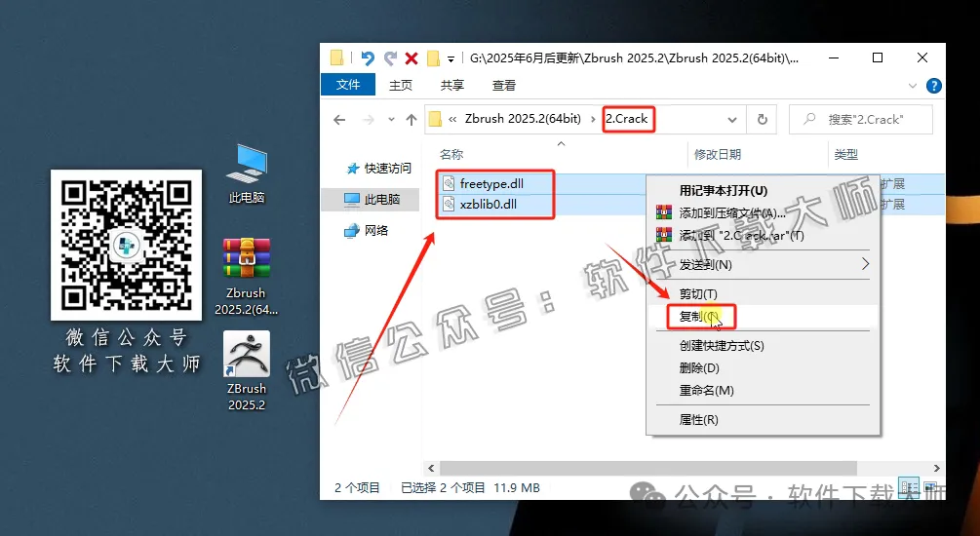980x536 pixels.
Task: Sort files by the 名称 column
Action: (x=451, y=154)
